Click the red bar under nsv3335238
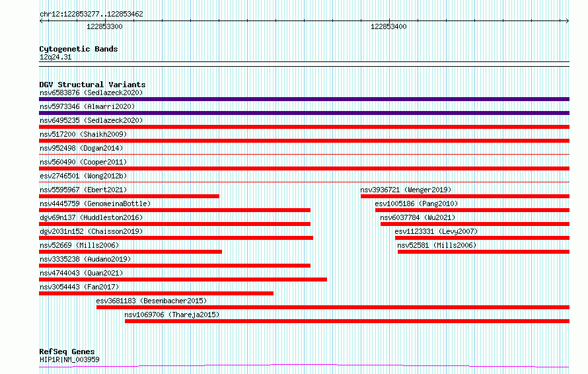 click(175, 266)
